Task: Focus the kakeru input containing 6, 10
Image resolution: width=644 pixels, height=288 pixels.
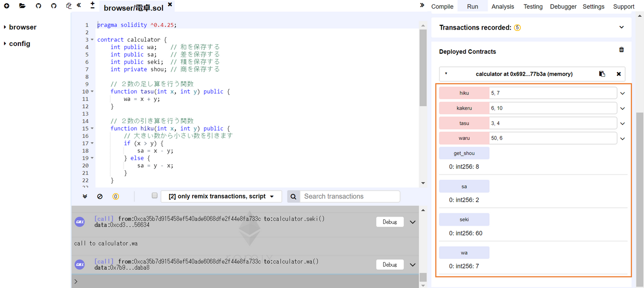Action: coord(553,108)
